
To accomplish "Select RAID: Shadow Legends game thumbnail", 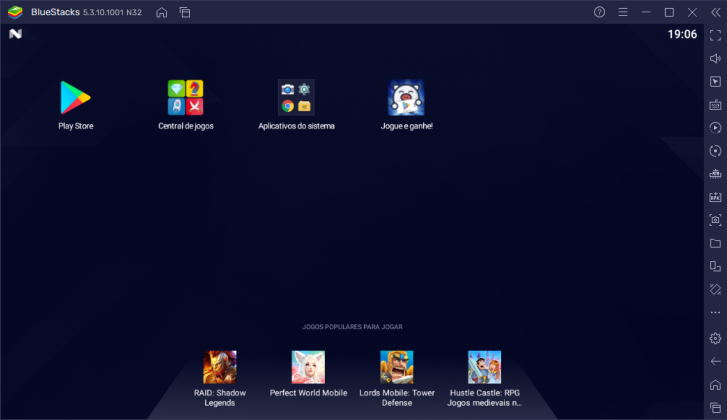I will (220, 367).
